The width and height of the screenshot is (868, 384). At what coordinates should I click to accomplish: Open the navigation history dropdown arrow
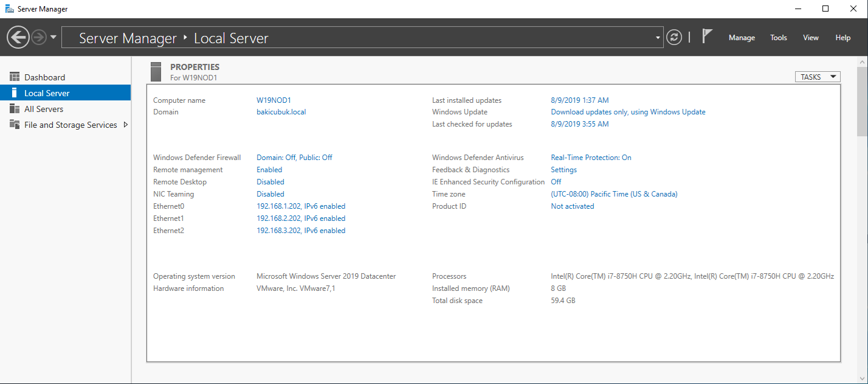(53, 38)
